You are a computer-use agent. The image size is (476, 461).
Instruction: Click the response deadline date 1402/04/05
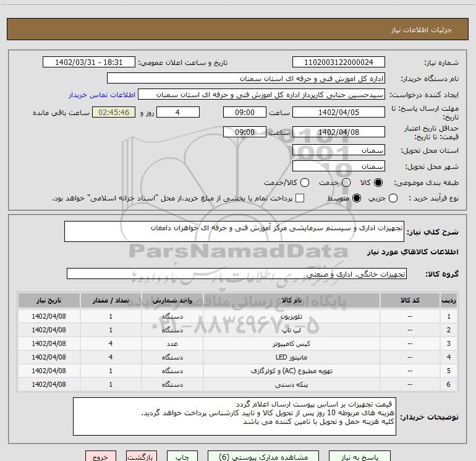click(x=339, y=112)
